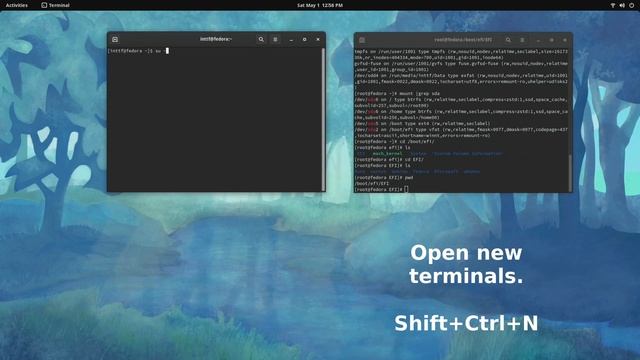Image resolution: width=640 pixels, height=360 pixels.
Task: Maximize the left terminal window
Action: pos(304,40)
